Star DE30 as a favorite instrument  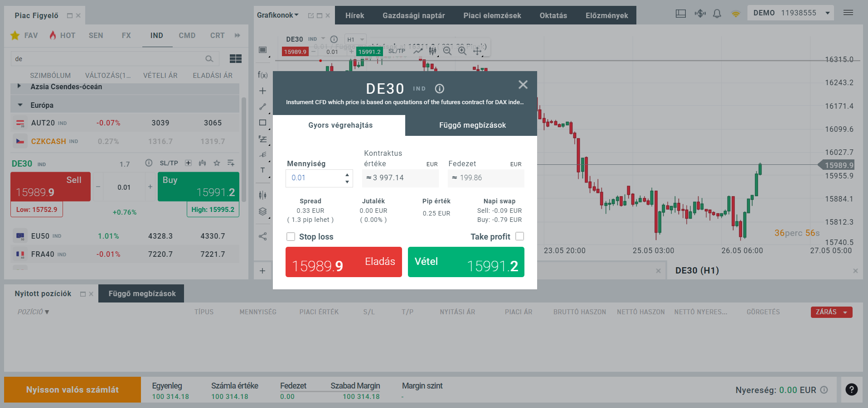(x=217, y=163)
